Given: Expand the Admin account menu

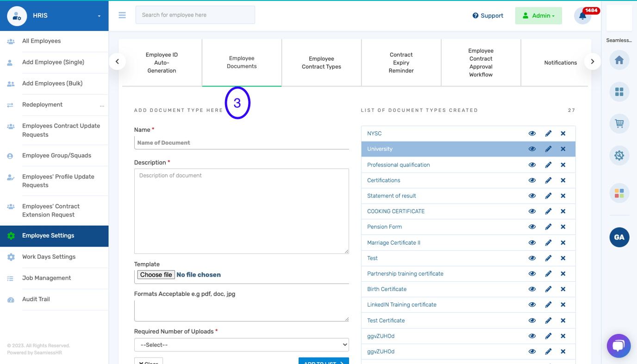Looking at the screenshot, I should point(538,15).
